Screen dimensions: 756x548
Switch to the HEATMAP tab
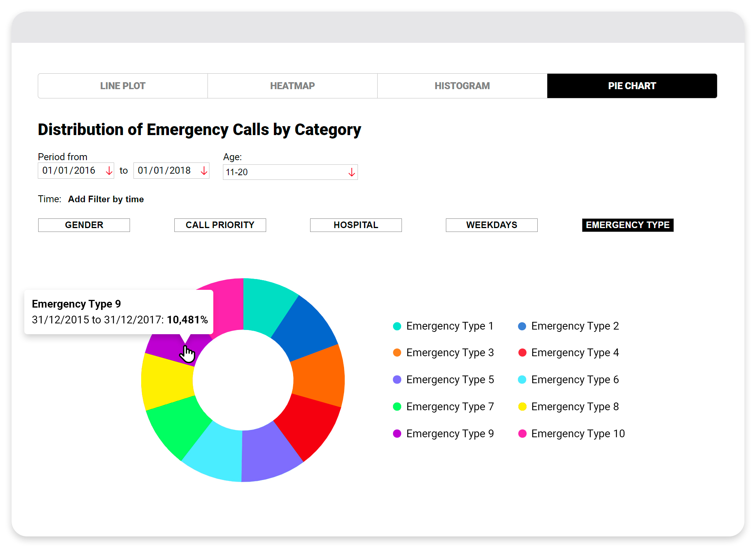(x=292, y=86)
